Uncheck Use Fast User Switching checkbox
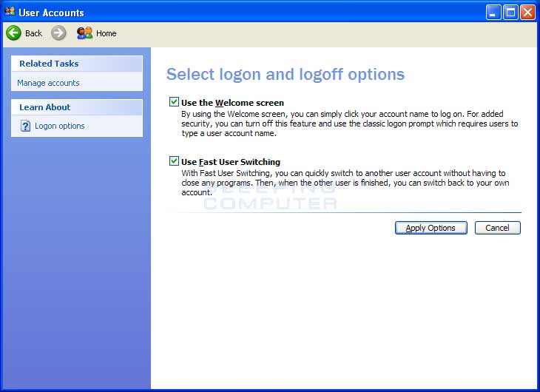540x392 pixels. pos(174,160)
